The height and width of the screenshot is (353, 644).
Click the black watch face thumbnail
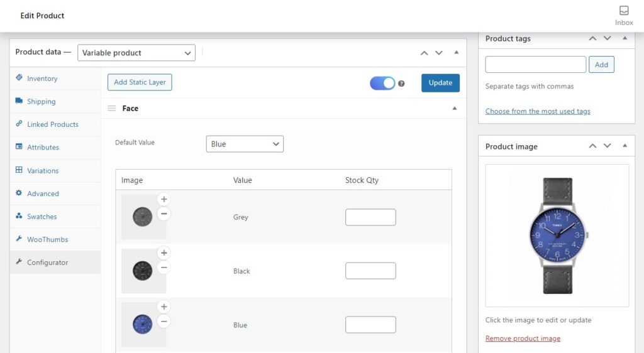tap(143, 271)
